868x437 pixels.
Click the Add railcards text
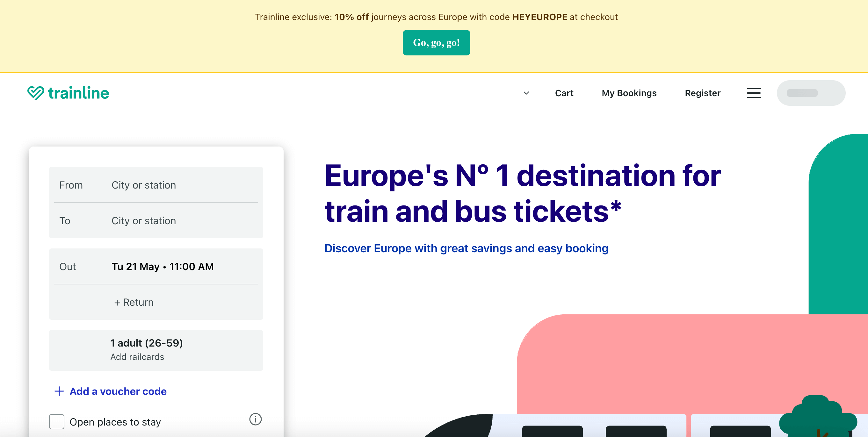click(x=137, y=357)
